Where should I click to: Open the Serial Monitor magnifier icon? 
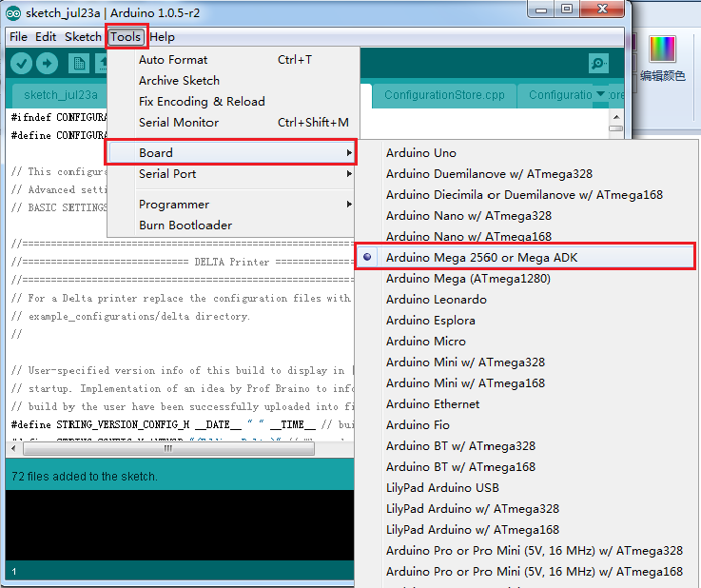click(598, 64)
